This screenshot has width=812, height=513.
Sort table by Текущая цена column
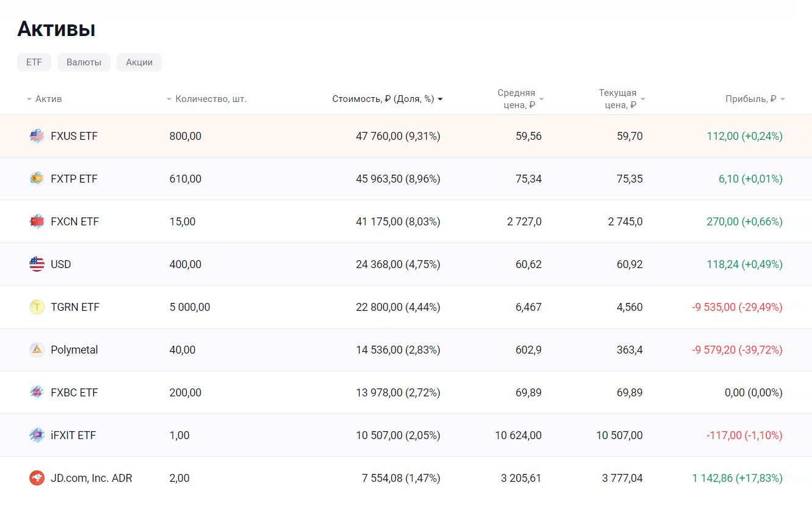[x=622, y=99]
